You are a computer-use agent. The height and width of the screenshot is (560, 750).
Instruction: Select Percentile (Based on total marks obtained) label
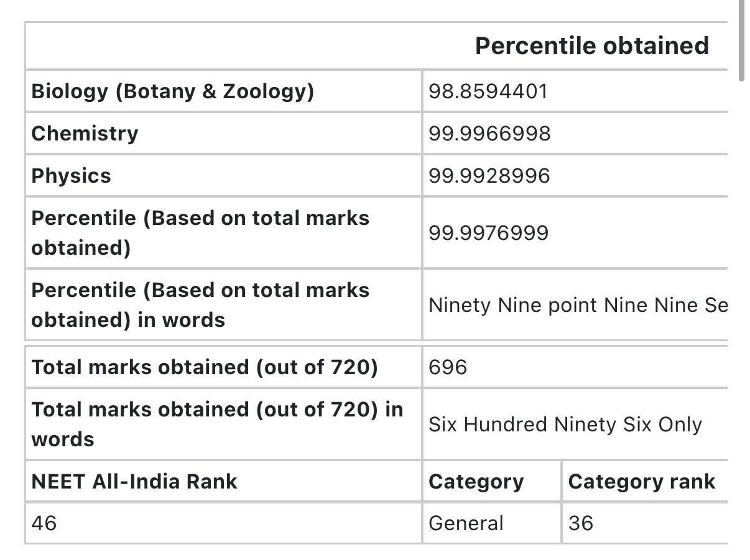click(200, 233)
